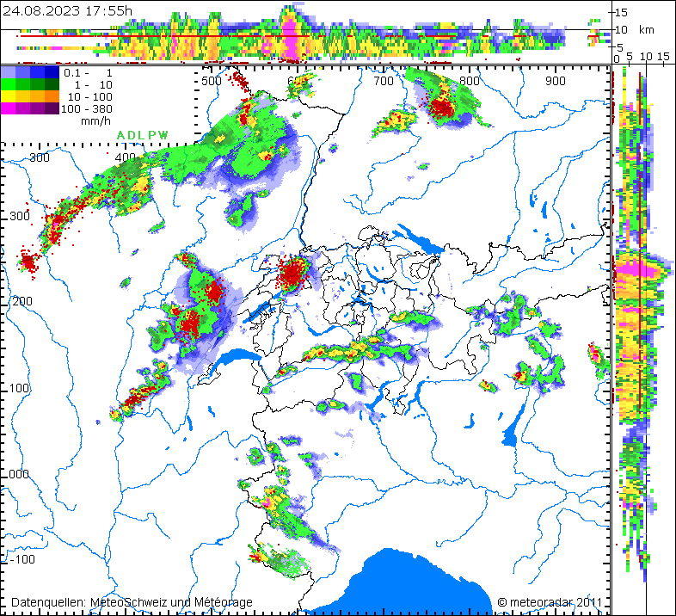Click the 900 coordinate label on the top axis

pyautogui.click(x=555, y=80)
